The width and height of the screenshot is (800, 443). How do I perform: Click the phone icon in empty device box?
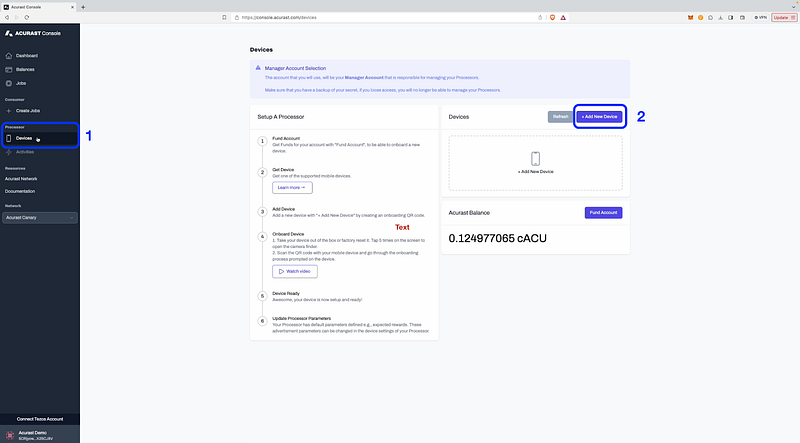[535, 158]
